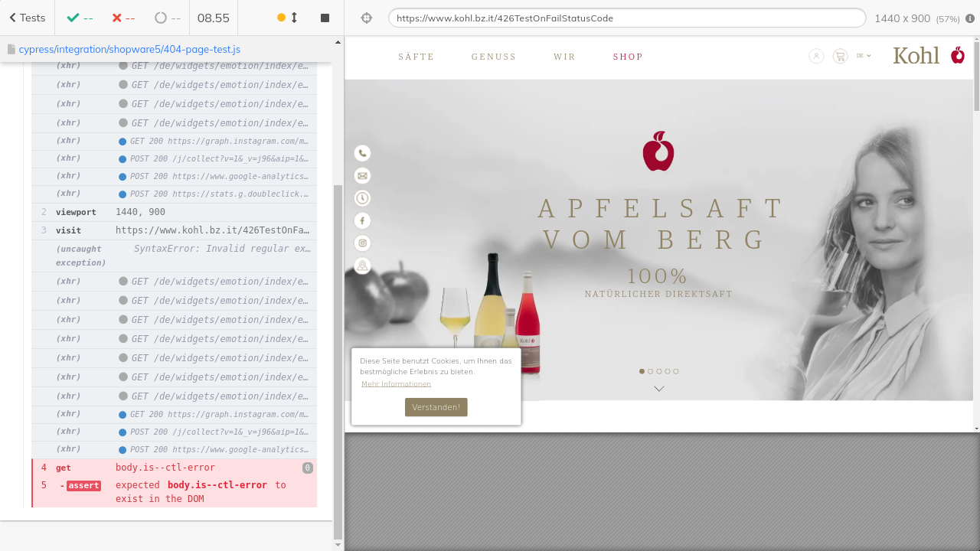Open the shopping cart icon
This screenshot has width=980, height=551.
[840, 56]
